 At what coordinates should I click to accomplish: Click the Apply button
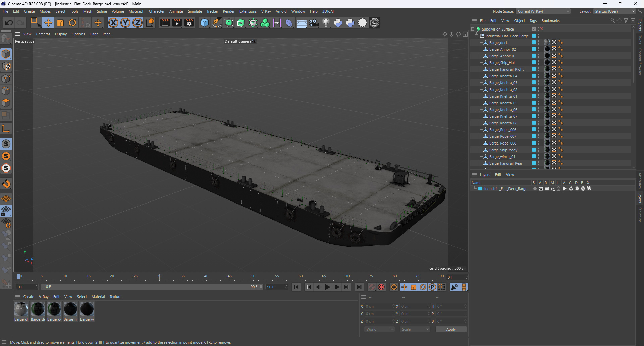(451, 329)
